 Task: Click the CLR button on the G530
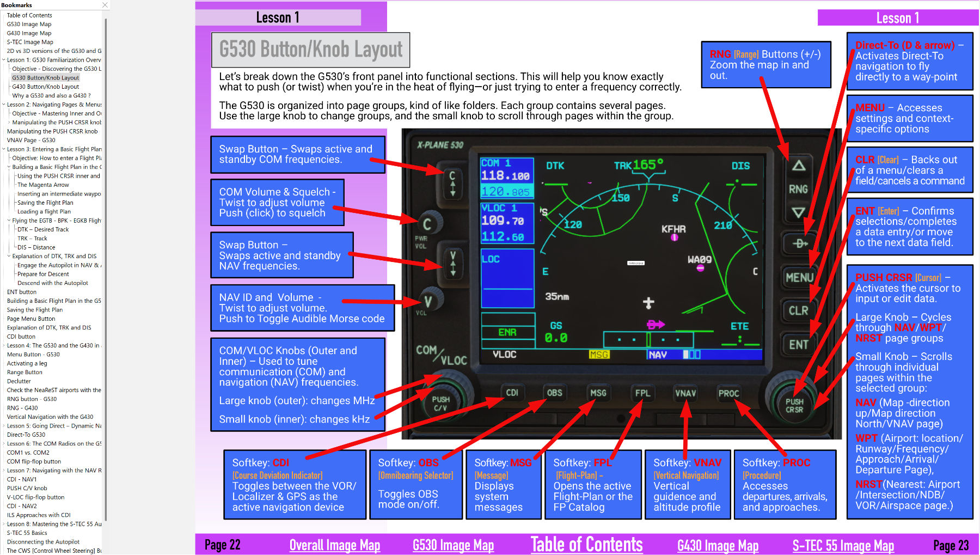(799, 311)
